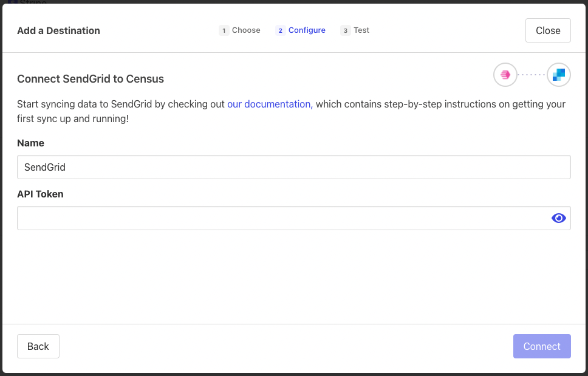
Task: Jump to the Test step
Action: click(x=361, y=30)
